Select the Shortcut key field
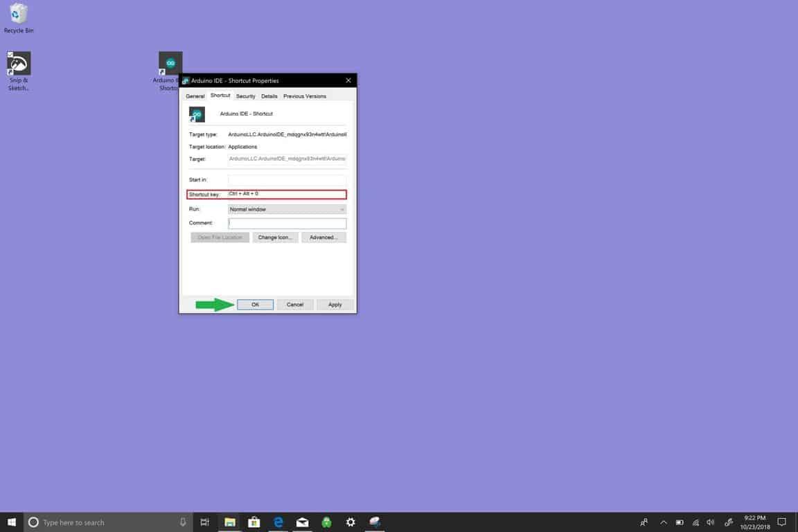This screenshot has width=798, height=532. click(287, 194)
